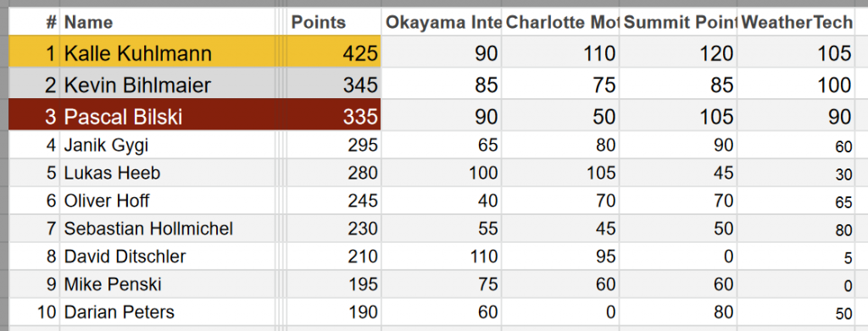Click the Mike Penski name cell
Viewport: 868px width, 331px height.
point(167,284)
